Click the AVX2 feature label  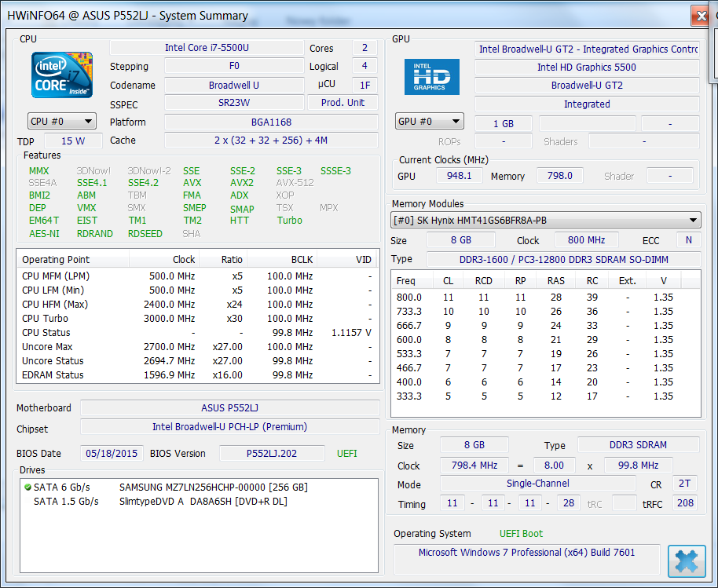(x=242, y=183)
